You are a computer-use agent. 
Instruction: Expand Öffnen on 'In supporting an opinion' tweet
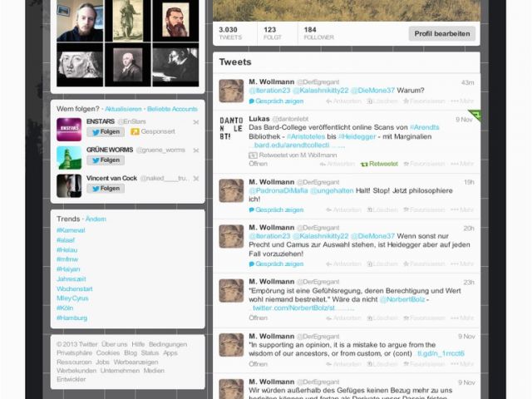[258, 364]
